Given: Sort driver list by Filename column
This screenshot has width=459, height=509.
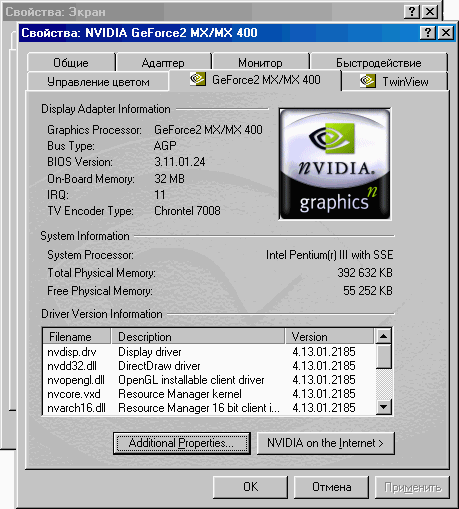Looking at the screenshot, I should (77, 336).
